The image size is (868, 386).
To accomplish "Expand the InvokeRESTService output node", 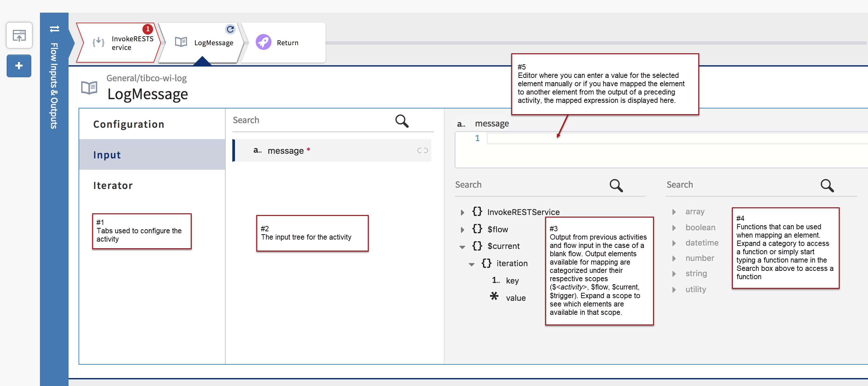I will pos(462,213).
